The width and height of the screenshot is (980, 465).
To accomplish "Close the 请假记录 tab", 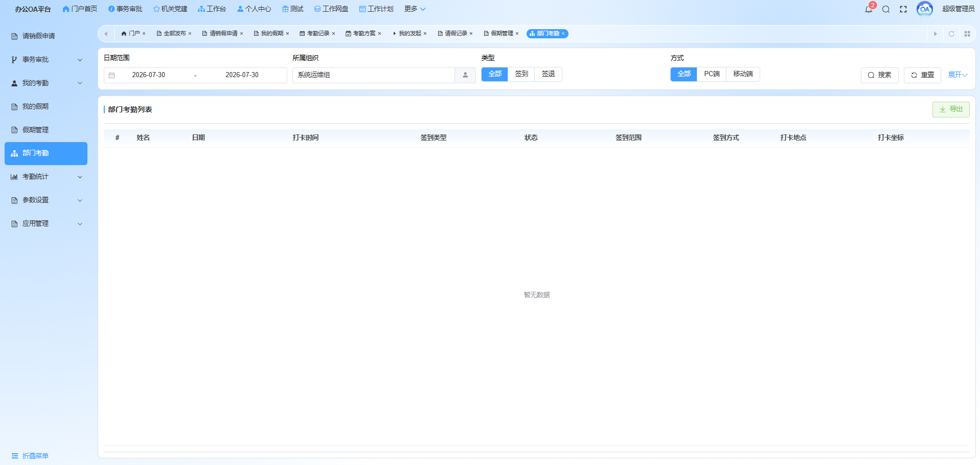I will [x=471, y=34].
